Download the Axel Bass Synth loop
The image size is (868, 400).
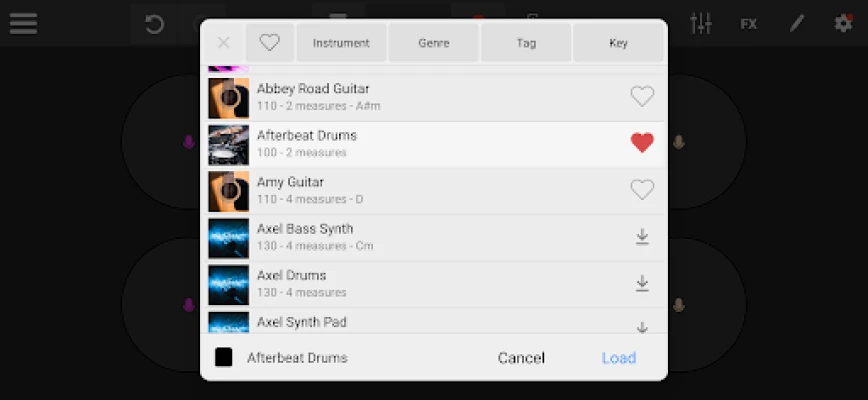tap(642, 237)
